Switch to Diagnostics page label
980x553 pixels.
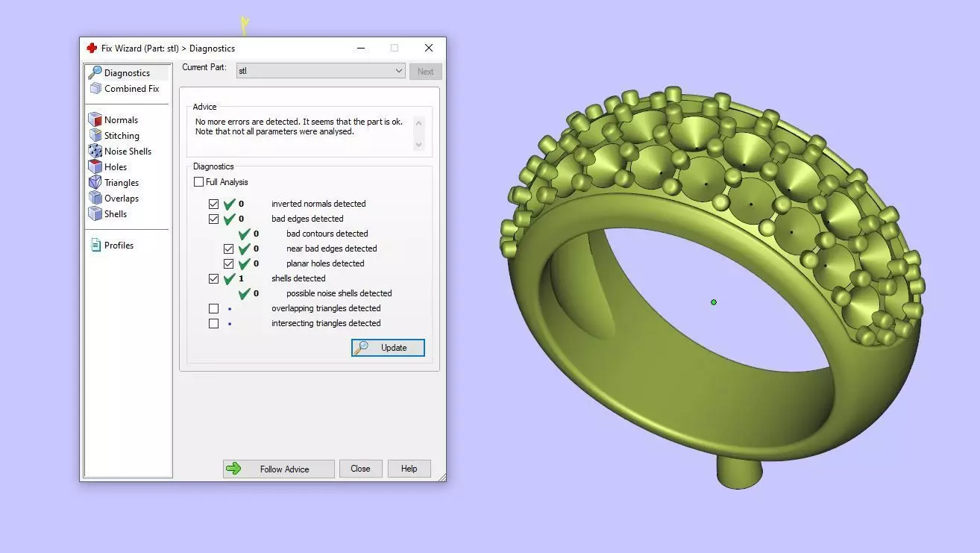click(127, 73)
